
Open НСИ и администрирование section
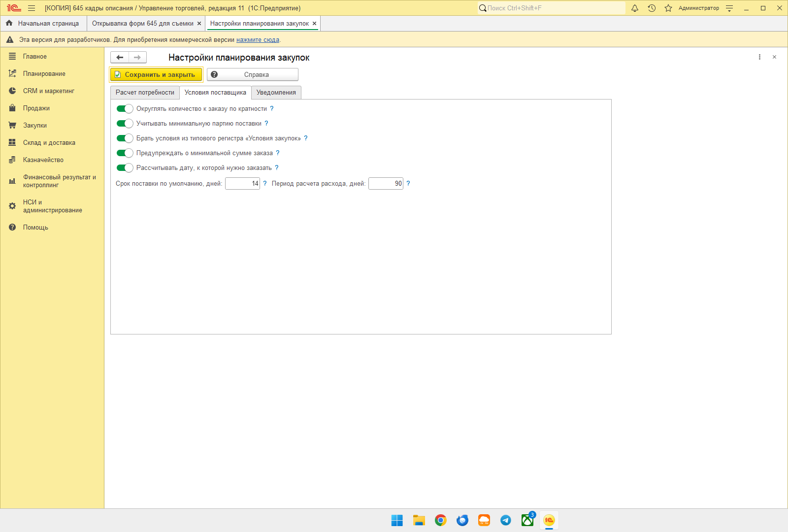52,206
